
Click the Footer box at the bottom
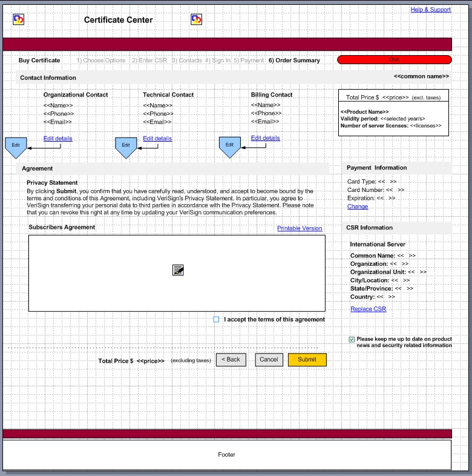226,454
